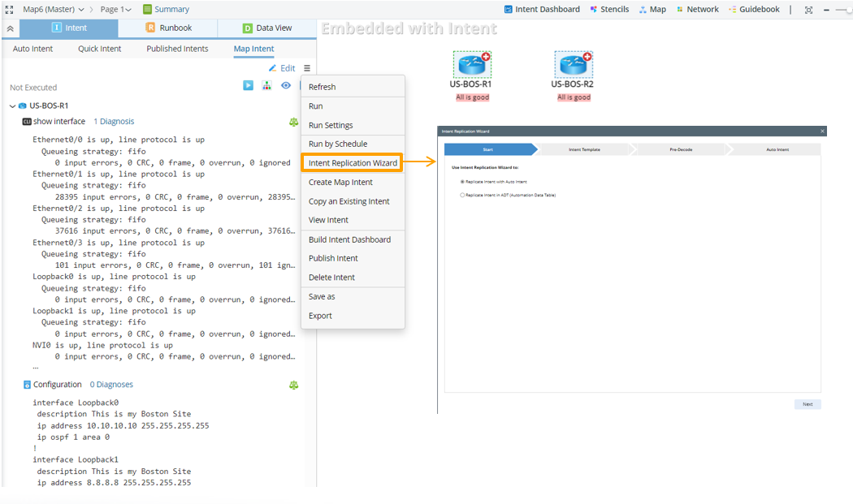The height and width of the screenshot is (504, 853).
Task: Select the Published Intents subtab
Action: click(177, 49)
